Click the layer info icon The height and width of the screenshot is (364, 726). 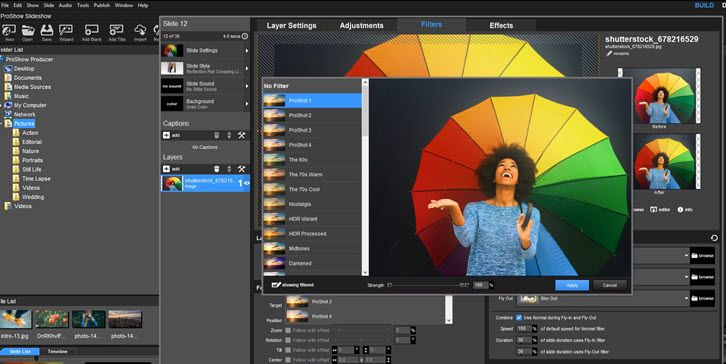[680, 210]
